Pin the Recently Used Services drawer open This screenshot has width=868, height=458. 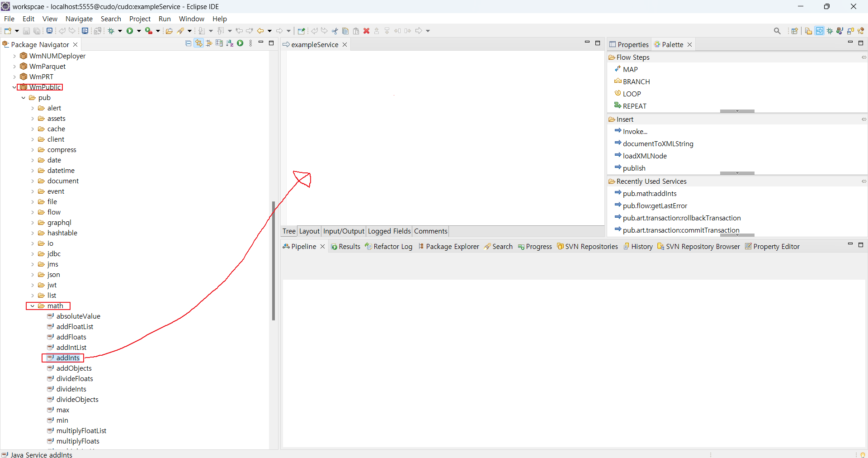[x=863, y=181]
